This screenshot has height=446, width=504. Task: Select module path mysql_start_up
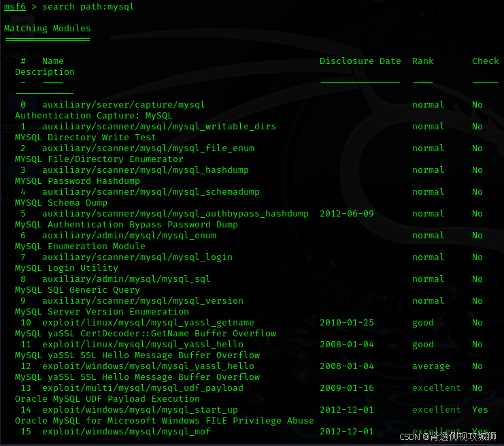[x=140, y=410]
